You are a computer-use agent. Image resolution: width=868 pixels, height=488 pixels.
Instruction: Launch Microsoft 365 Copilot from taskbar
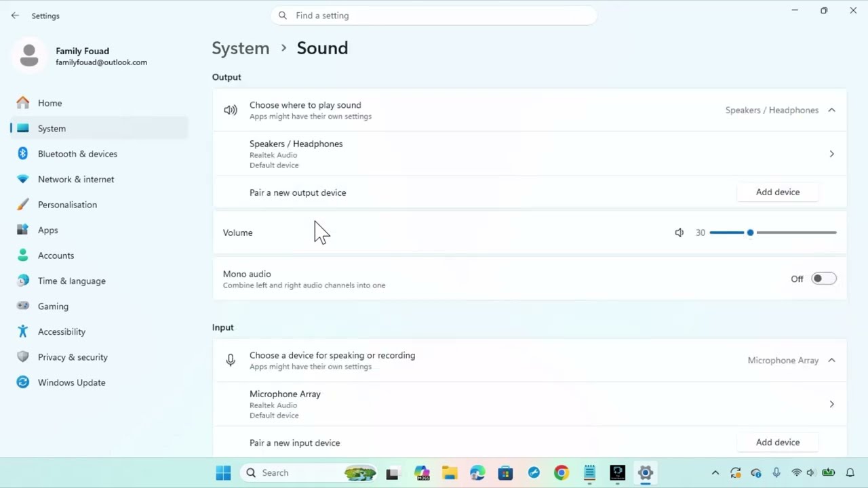coord(422,473)
